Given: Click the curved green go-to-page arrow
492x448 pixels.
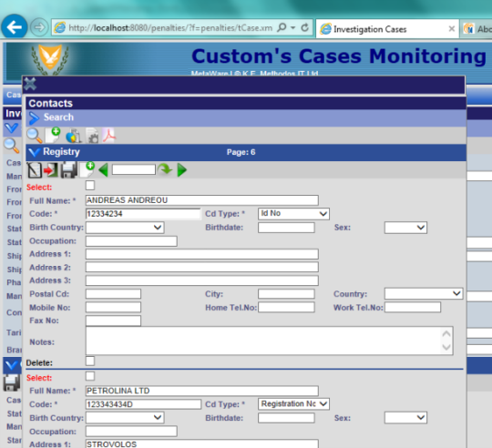Looking at the screenshot, I should [165, 169].
